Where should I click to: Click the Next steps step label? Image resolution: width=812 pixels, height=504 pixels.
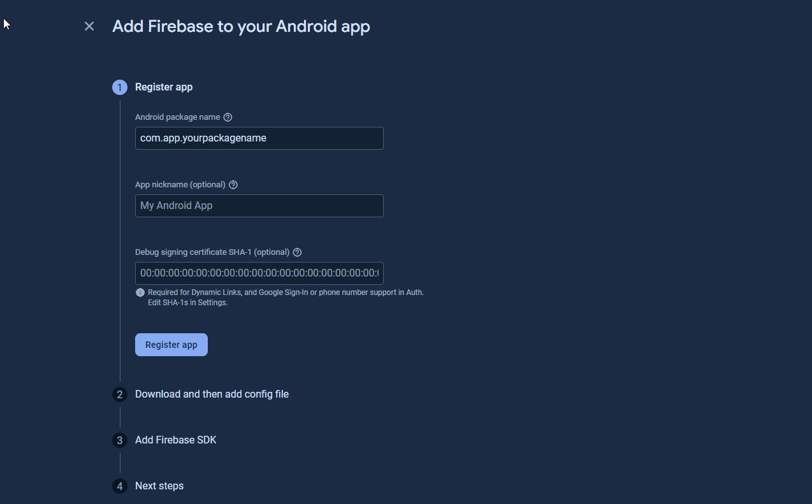point(159,486)
